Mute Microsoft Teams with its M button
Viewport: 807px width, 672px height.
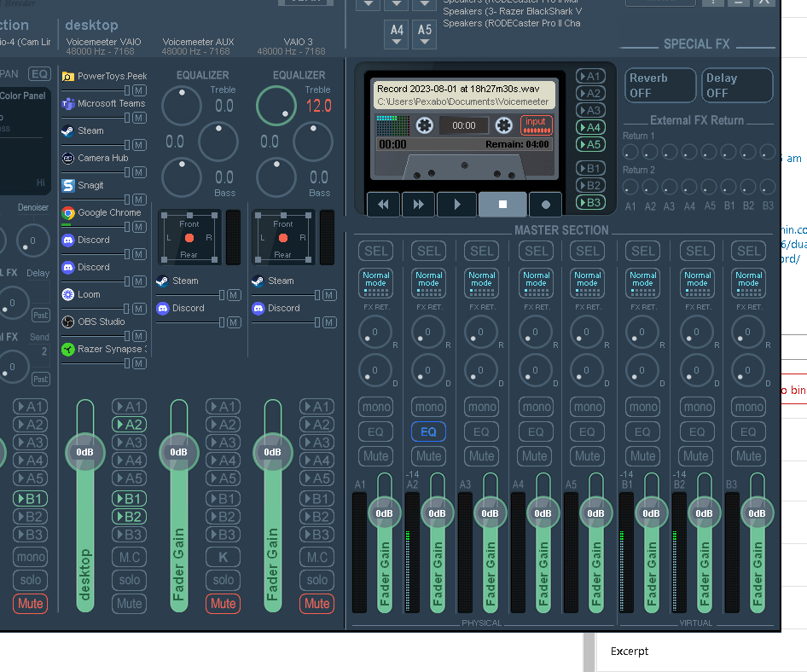(138, 118)
